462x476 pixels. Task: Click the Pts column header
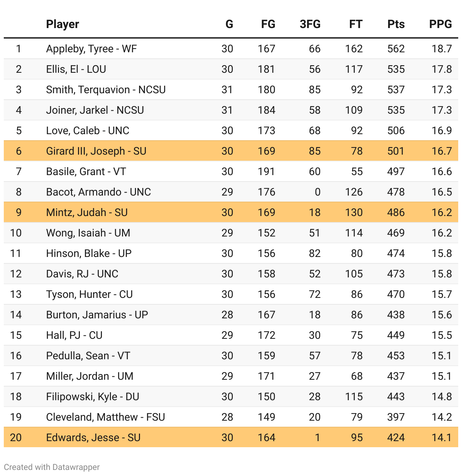click(x=396, y=24)
